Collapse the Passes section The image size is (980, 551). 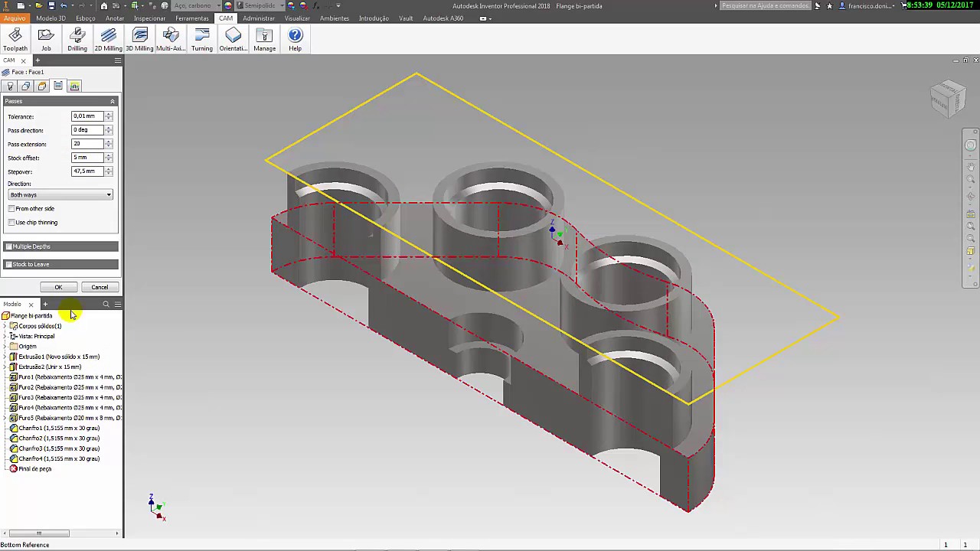pos(113,101)
